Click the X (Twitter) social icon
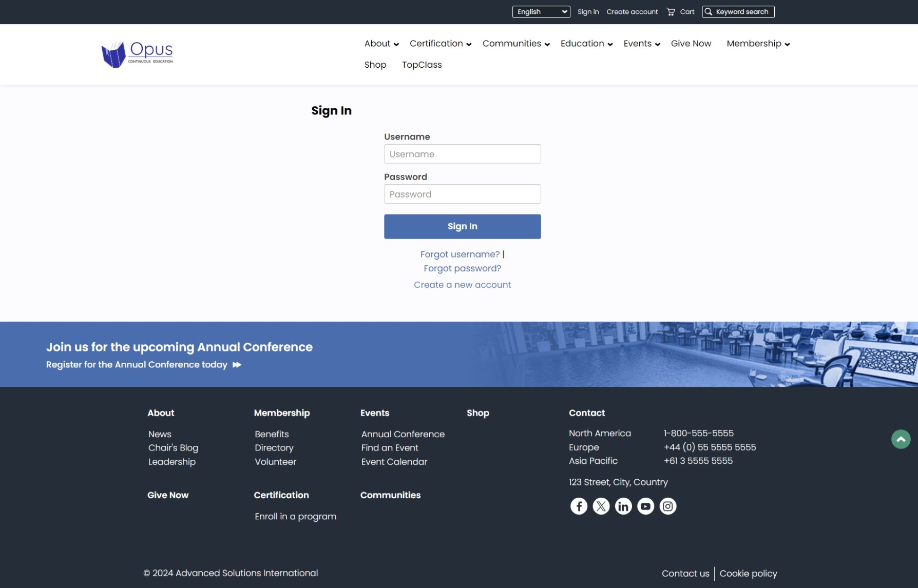918x588 pixels. pyautogui.click(x=601, y=506)
